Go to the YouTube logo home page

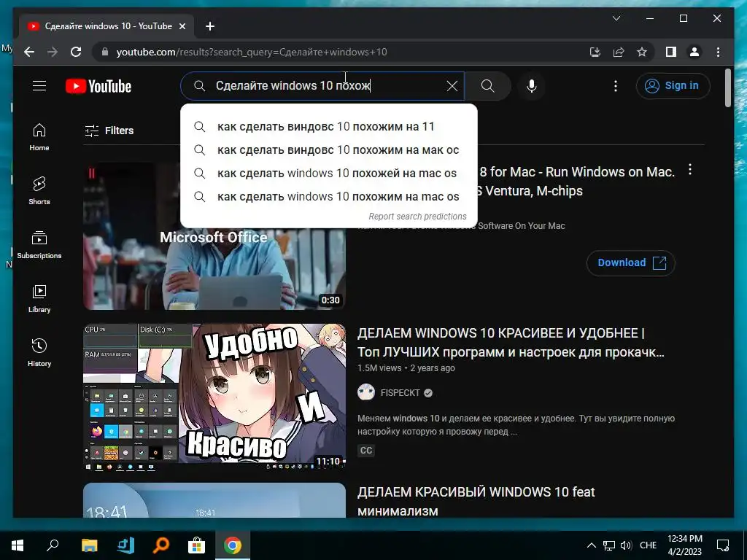tap(98, 86)
